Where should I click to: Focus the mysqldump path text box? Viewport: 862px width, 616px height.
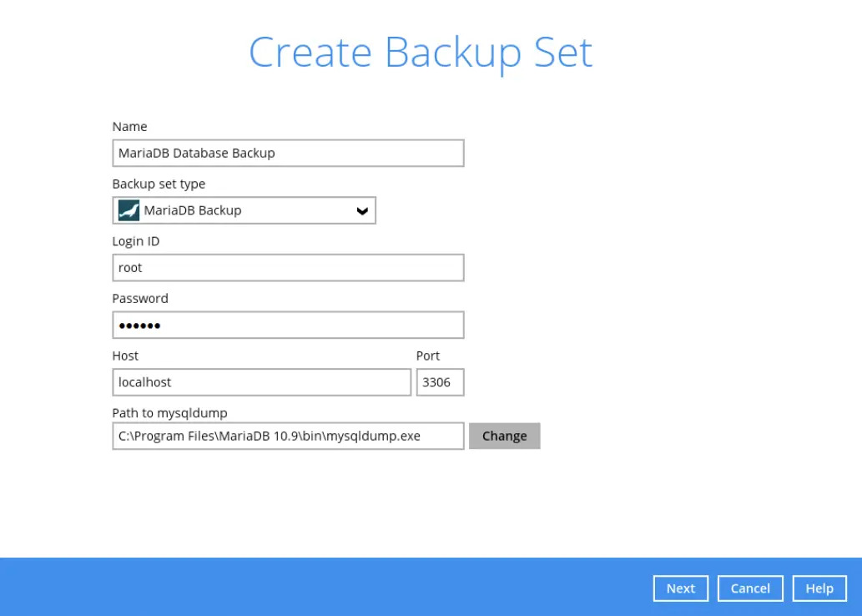tap(288, 436)
